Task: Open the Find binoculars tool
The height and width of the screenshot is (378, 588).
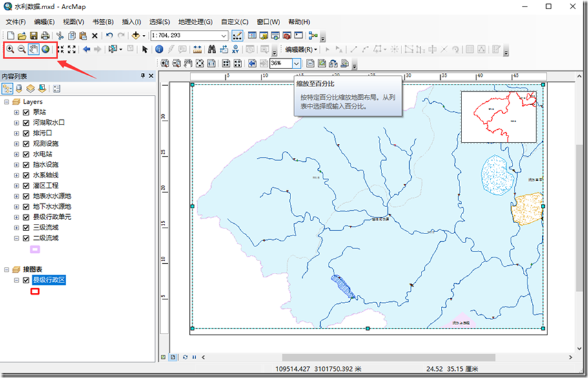Action: pyautogui.click(x=212, y=49)
